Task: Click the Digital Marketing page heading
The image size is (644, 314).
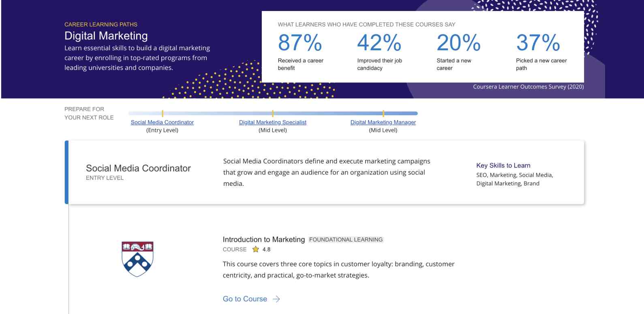Action: pos(106,36)
